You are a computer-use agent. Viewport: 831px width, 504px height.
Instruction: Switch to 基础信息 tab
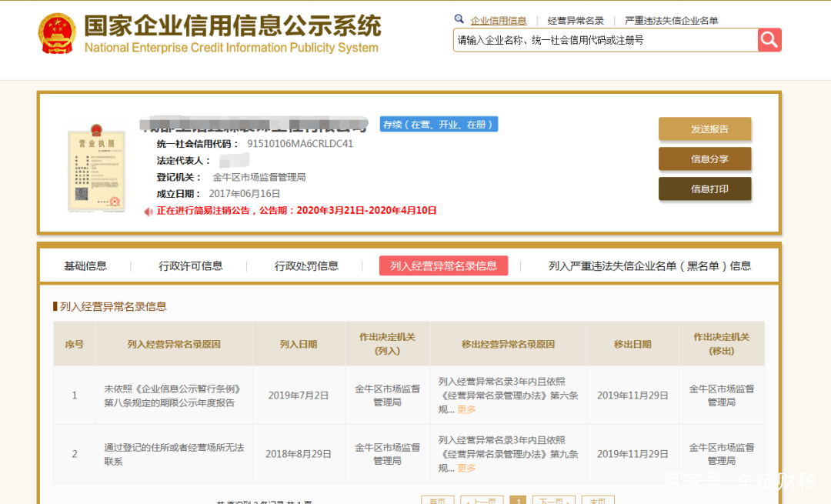pyautogui.click(x=85, y=265)
